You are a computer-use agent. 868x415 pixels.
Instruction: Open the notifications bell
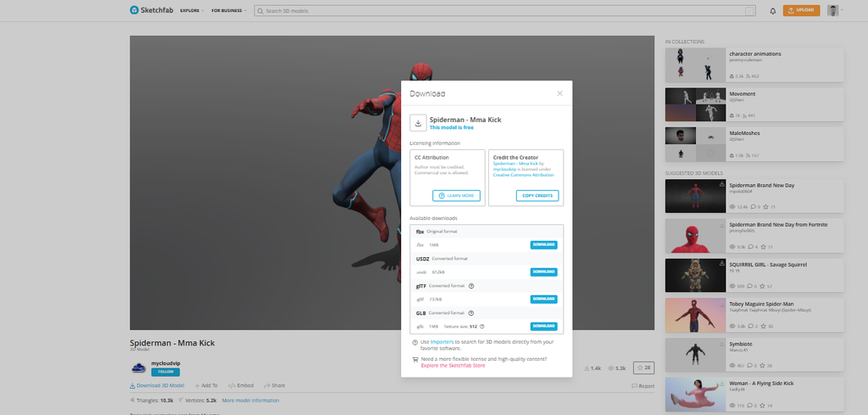coord(773,10)
